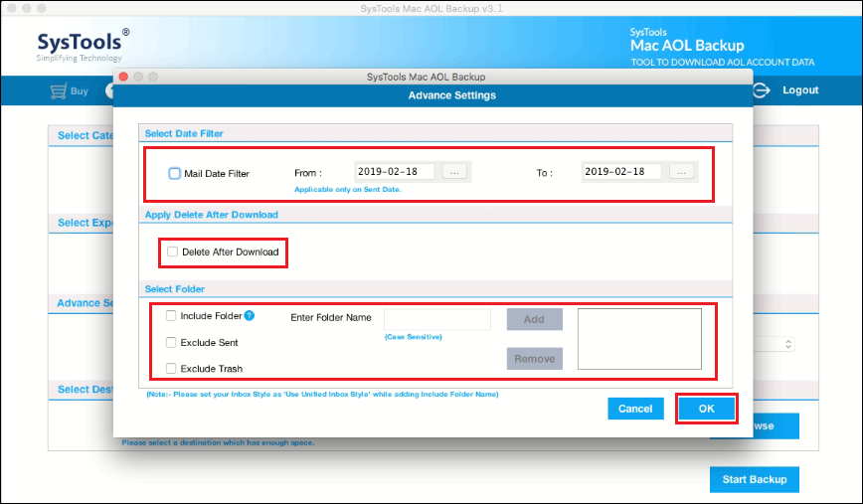Image resolution: width=863 pixels, height=504 pixels.
Task: Click the Logout arrow icon
Action: [x=763, y=90]
